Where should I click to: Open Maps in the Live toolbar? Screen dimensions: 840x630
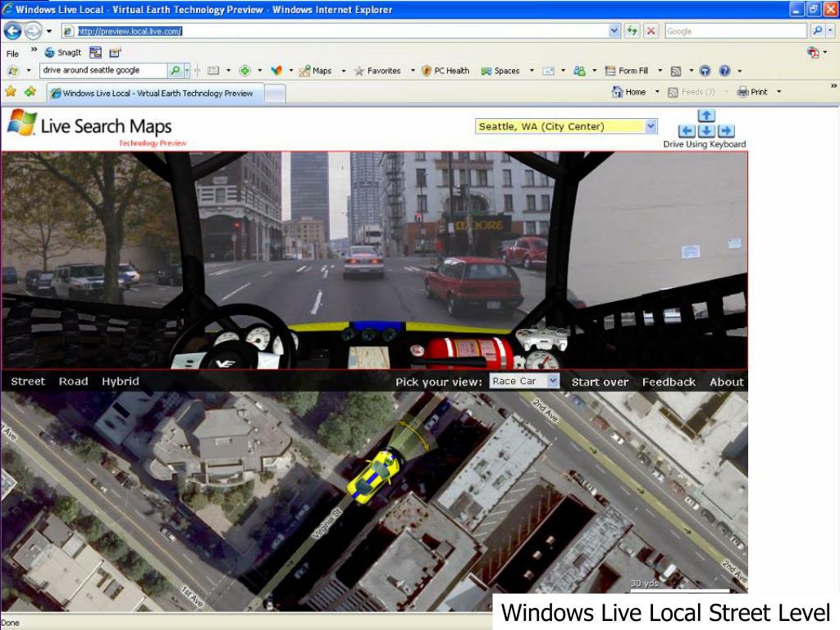[x=316, y=71]
